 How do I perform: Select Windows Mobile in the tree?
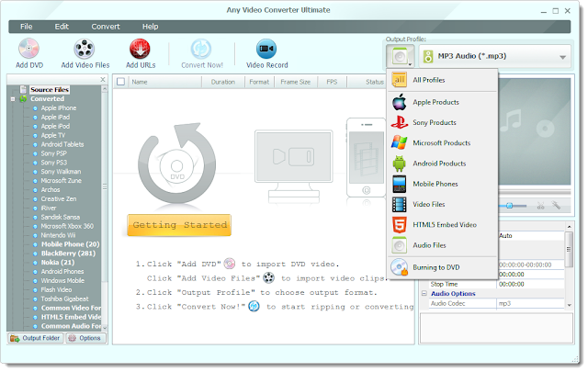pyautogui.click(x=62, y=280)
